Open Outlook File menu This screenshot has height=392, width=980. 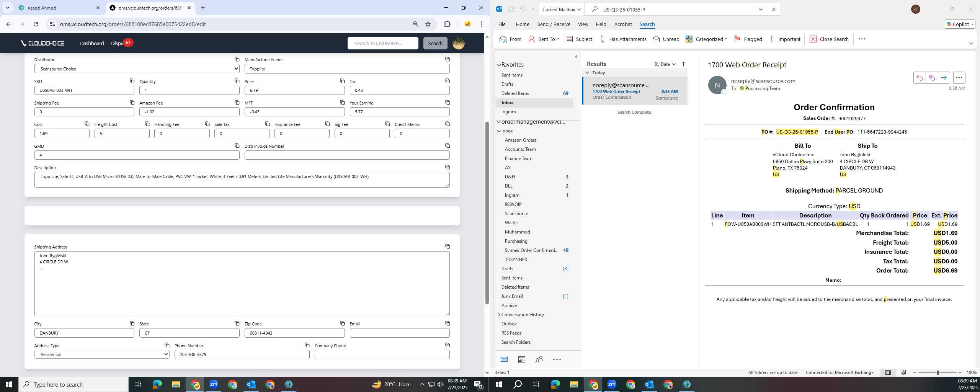[501, 24]
